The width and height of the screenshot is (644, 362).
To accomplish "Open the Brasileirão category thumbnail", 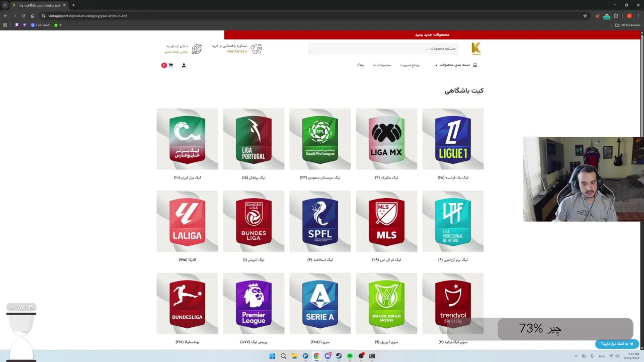I will [x=386, y=304].
